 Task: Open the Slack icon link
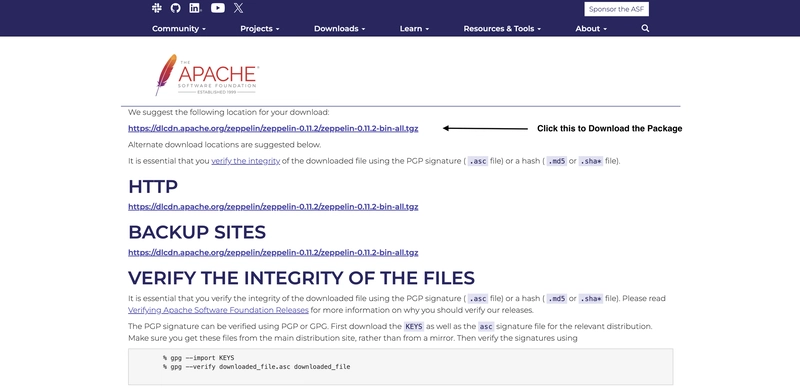pos(157,8)
